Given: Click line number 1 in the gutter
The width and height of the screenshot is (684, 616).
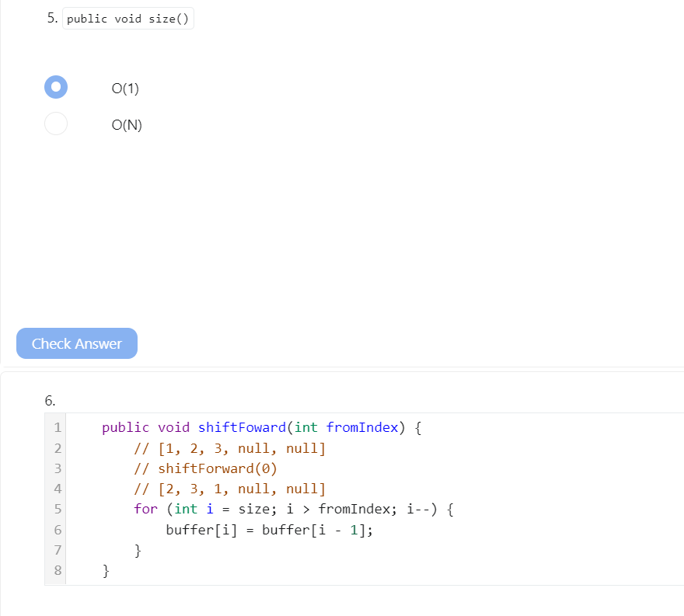Looking at the screenshot, I should tap(57, 427).
